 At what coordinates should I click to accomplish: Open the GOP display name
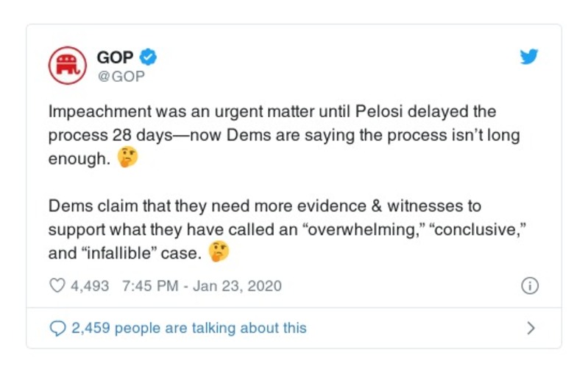coord(114,57)
